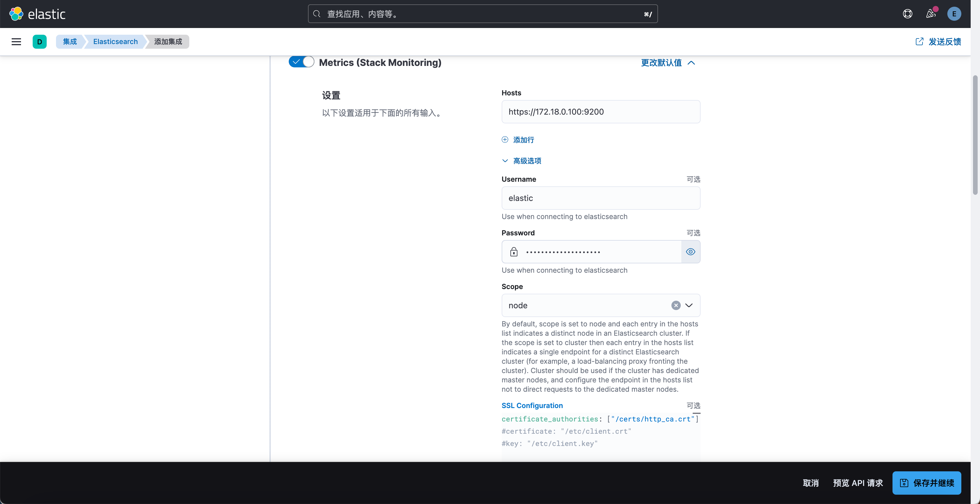Click the Password input field
The image size is (980, 504).
(591, 252)
